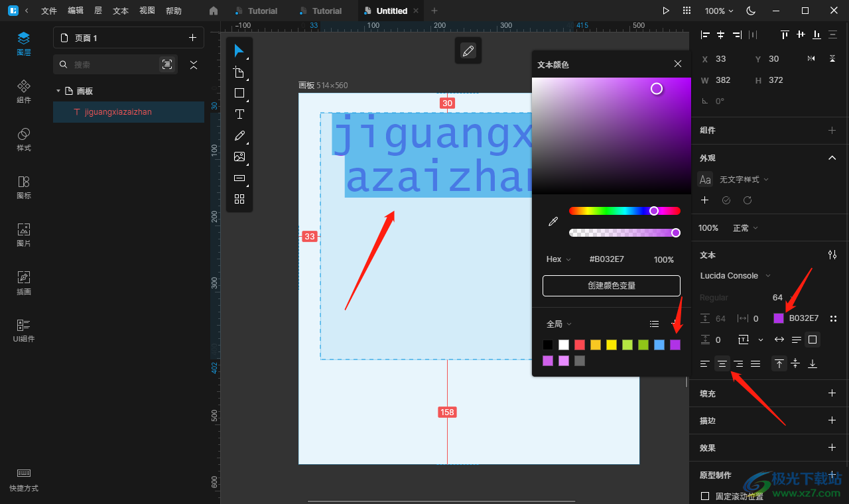Screen dimensions: 849x504
Task: Go to the home tab icon
Action: coord(213,11)
